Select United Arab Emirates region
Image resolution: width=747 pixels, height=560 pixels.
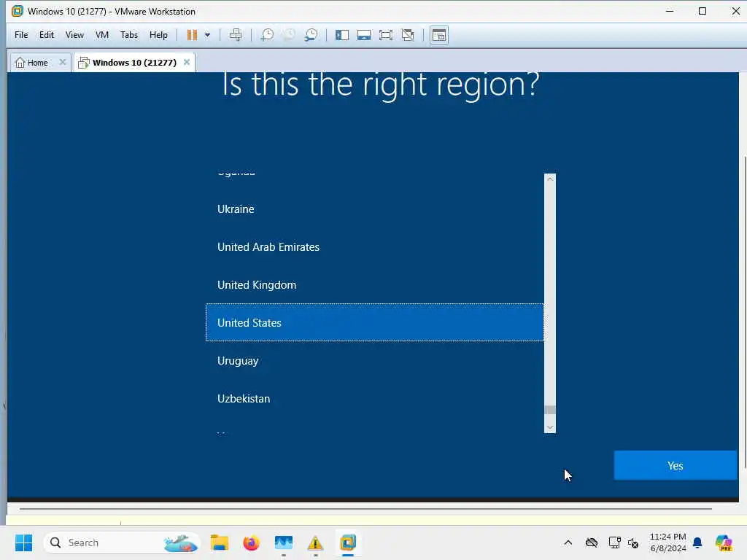click(374, 246)
